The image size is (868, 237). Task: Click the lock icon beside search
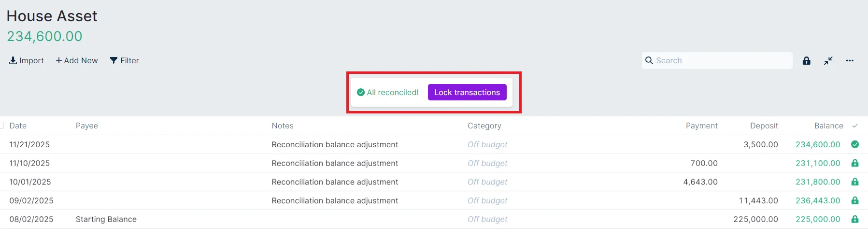tap(806, 61)
